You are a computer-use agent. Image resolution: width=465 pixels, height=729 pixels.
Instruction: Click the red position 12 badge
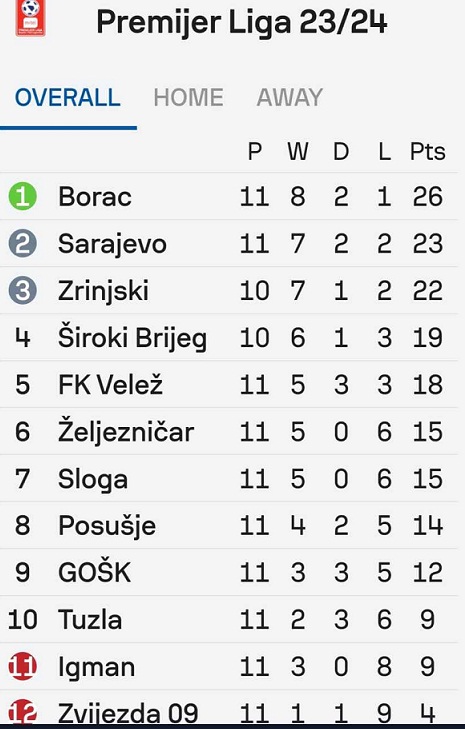click(22, 711)
